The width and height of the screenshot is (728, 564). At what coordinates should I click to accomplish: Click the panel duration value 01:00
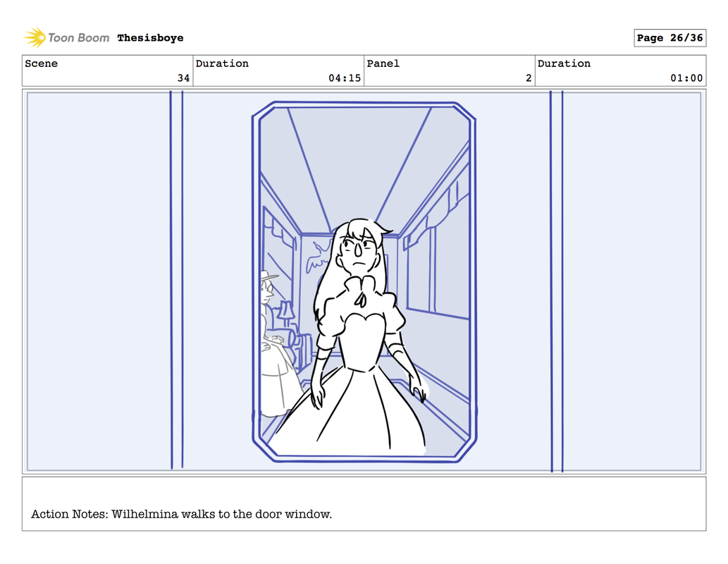coord(686,78)
